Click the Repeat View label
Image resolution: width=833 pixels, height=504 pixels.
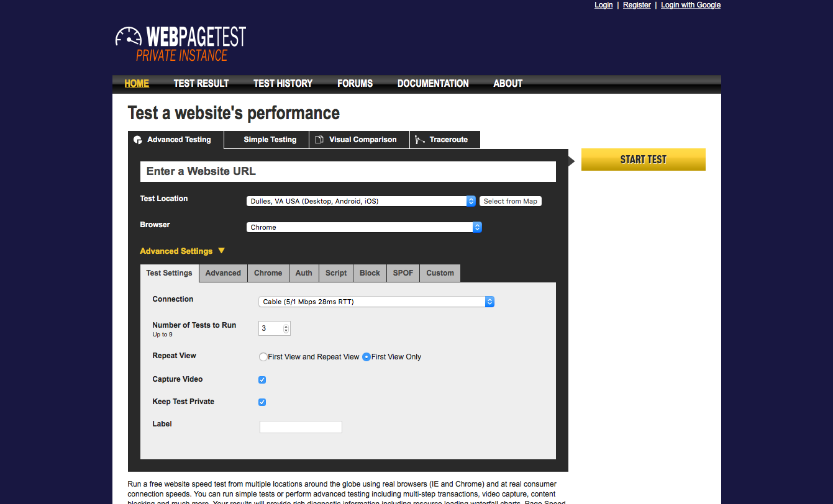[x=175, y=356]
